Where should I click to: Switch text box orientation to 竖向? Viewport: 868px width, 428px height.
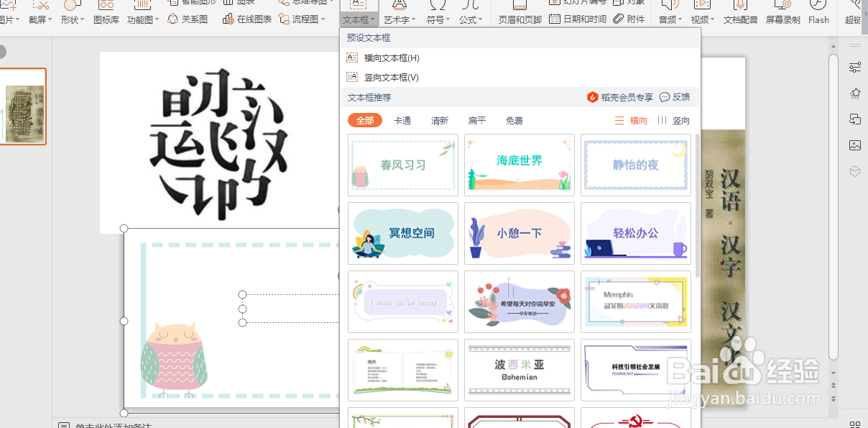[673, 121]
